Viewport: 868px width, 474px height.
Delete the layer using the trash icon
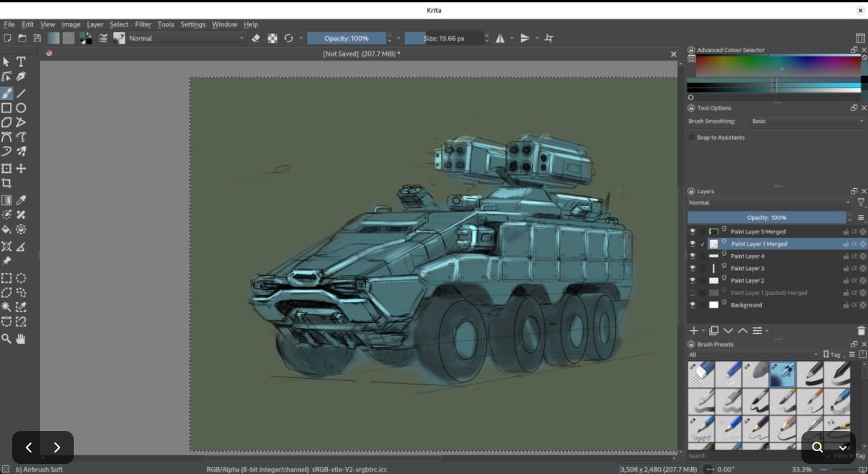(861, 331)
